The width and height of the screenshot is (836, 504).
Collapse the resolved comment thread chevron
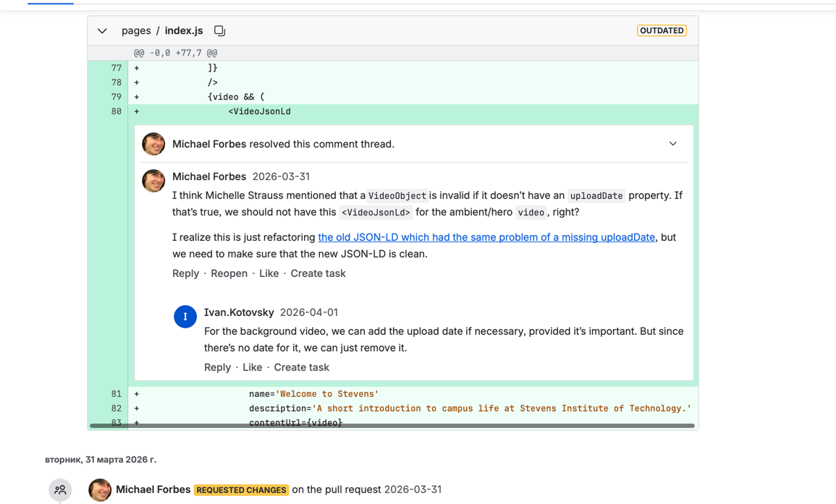tap(672, 144)
